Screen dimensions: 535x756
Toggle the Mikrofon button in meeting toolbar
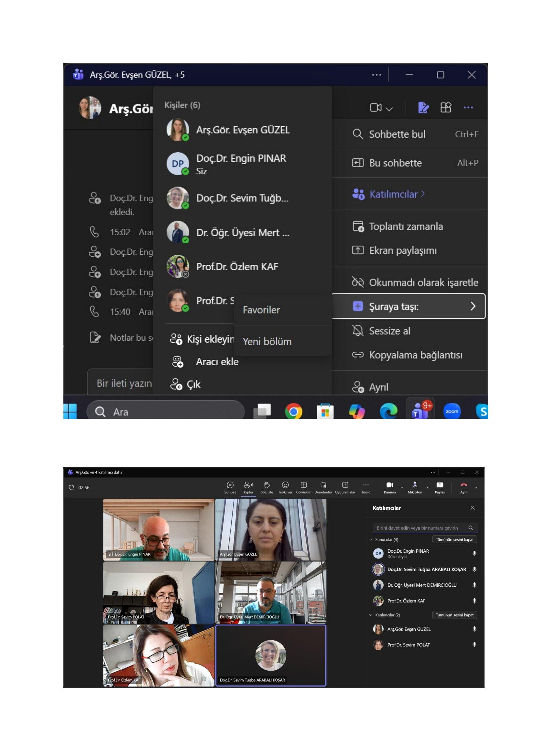pos(415,487)
